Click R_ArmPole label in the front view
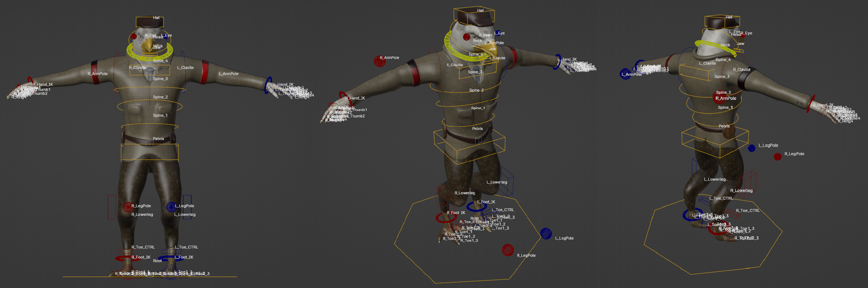The image size is (868, 288). [x=98, y=74]
